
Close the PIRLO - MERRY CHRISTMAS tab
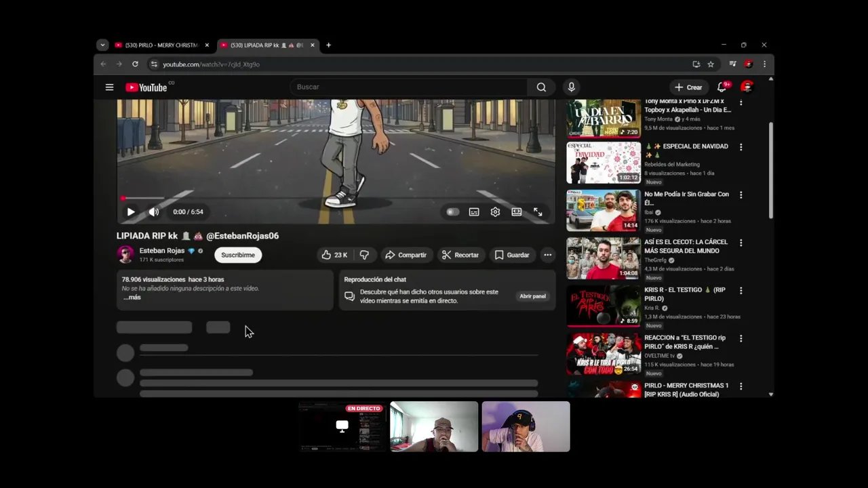(207, 45)
